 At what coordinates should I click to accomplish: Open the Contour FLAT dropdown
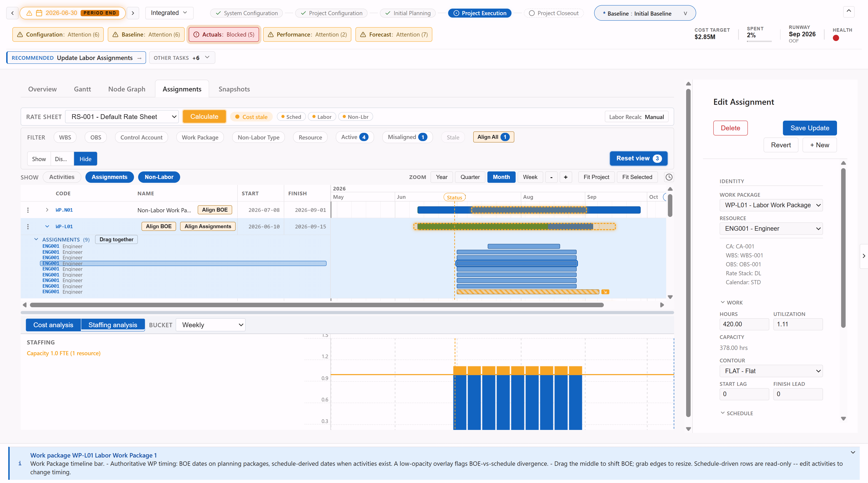771,371
